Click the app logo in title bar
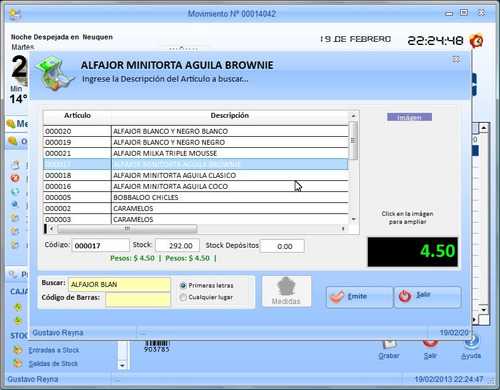 pos(15,14)
